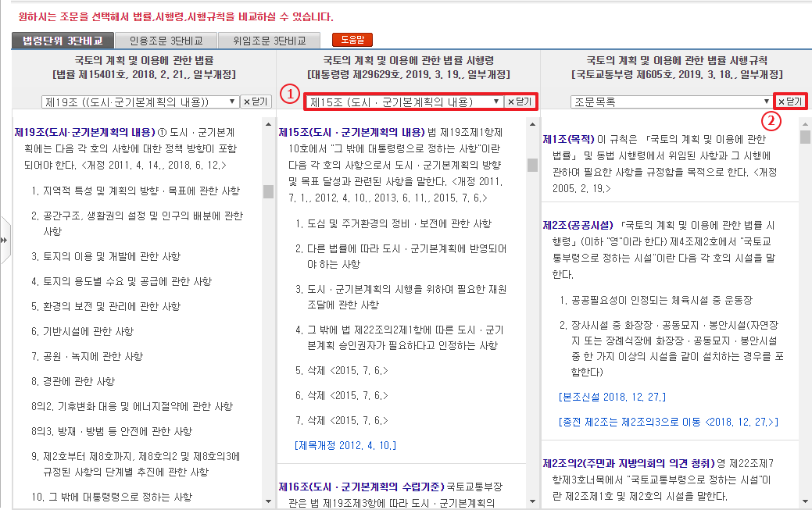Click the law title 국토의 계획 및 이용에 관한 법률
This screenshot has height=510, width=812.
144,61
